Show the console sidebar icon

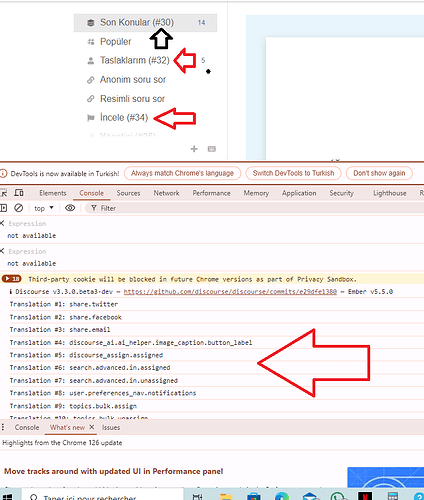[3, 208]
